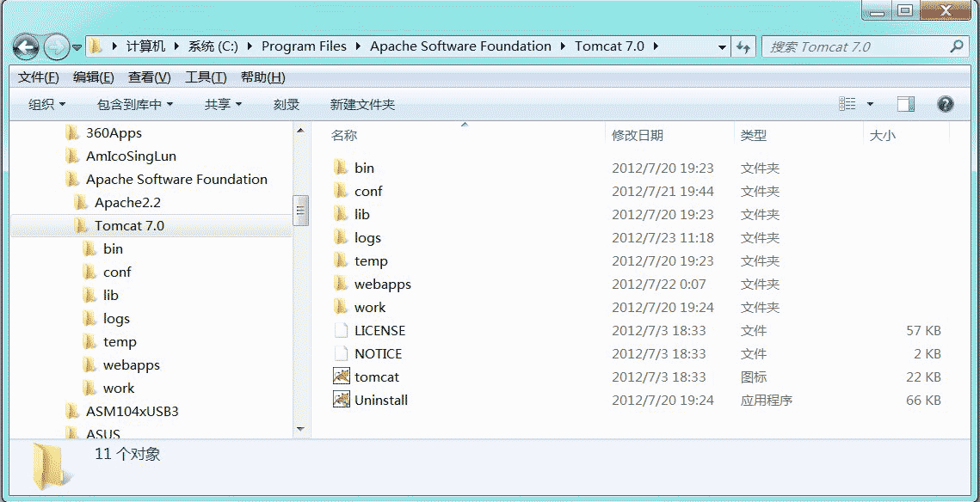Click the help question mark icon
This screenshot has width=980, height=502.
point(945,104)
